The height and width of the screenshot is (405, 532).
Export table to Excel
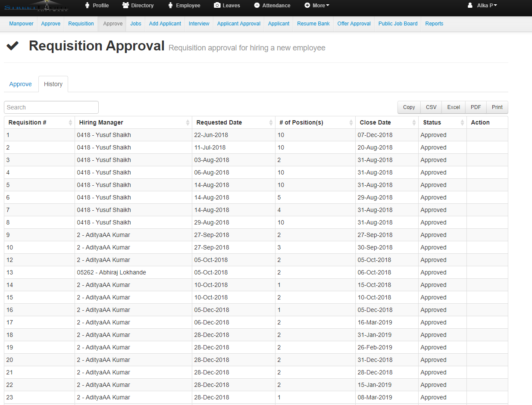click(x=453, y=107)
